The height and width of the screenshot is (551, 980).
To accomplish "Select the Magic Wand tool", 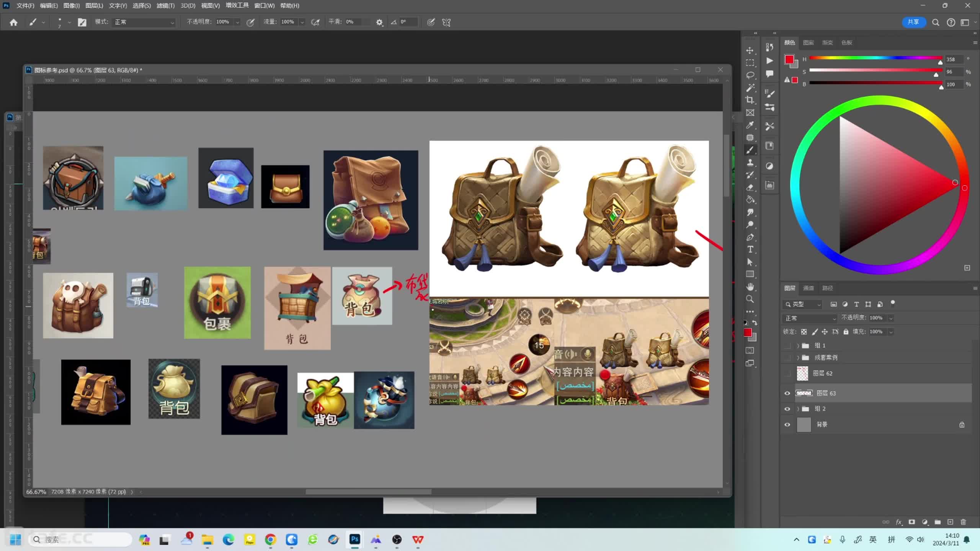I will pyautogui.click(x=750, y=88).
